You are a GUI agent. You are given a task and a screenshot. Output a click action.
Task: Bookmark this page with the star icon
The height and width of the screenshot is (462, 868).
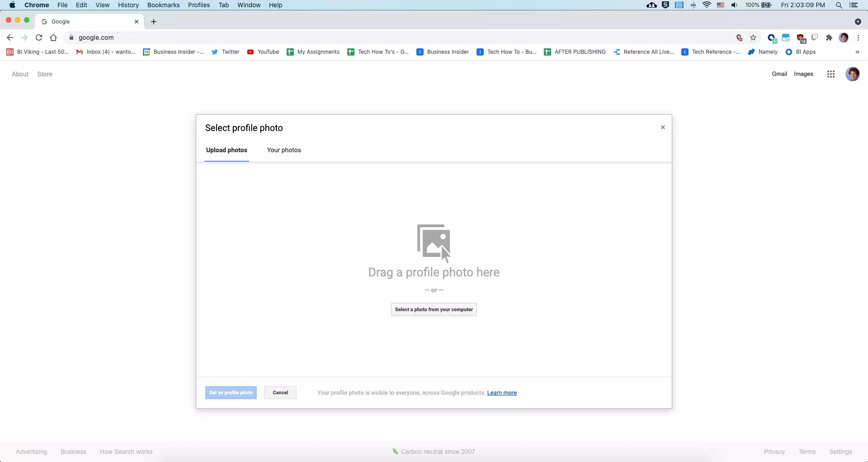pyautogui.click(x=753, y=37)
